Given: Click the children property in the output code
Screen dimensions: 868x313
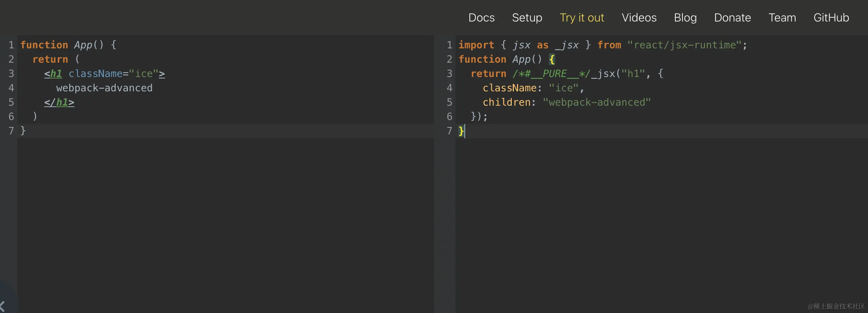Looking at the screenshot, I should coord(506,102).
